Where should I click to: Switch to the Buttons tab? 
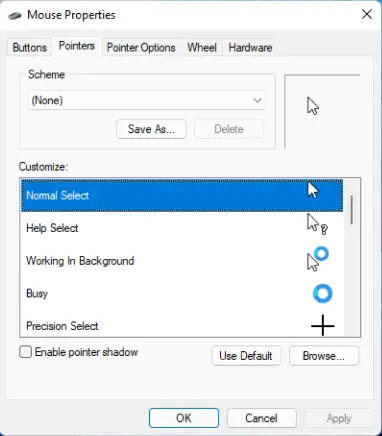29,47
